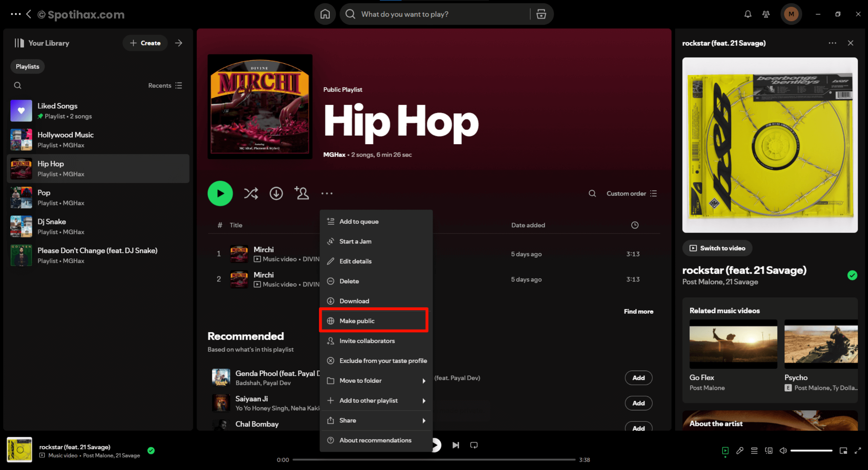The height and width of the screenshot is (470, 868).
Task: Select Download in context menu
Action: pos(376,301)
